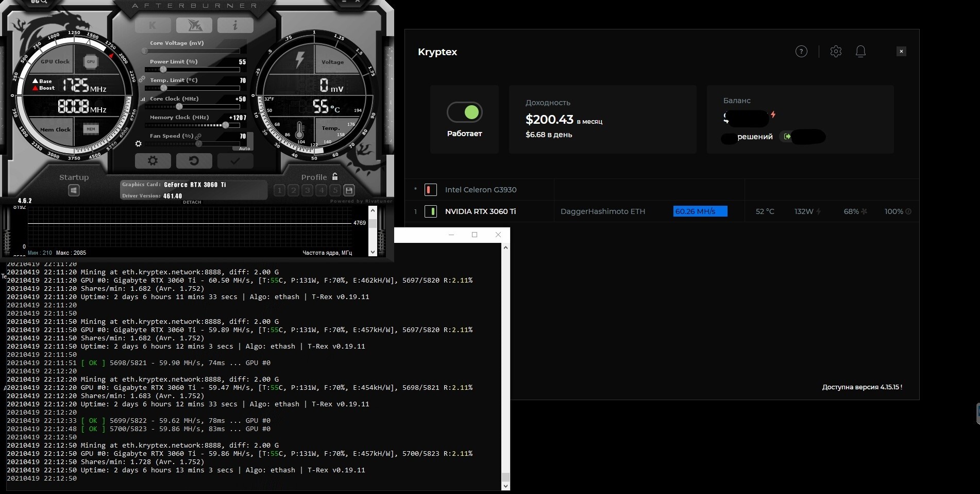The image size is (980, 494).
Task: Close the Kryptex window
Action: (901, 51)
